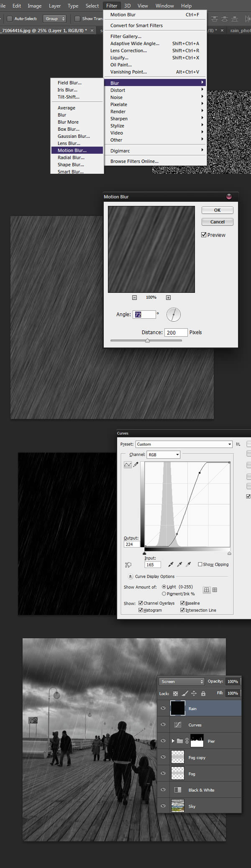The width and height of the screenshot is (251, 868).
Task: Expand the Pier layer group
Action: click(173, 741)
